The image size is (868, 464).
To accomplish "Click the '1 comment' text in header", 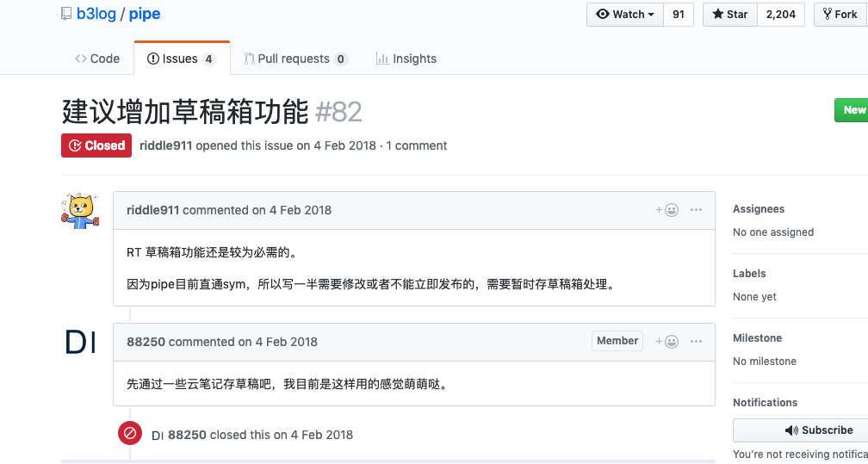I will tap(416, 145).
